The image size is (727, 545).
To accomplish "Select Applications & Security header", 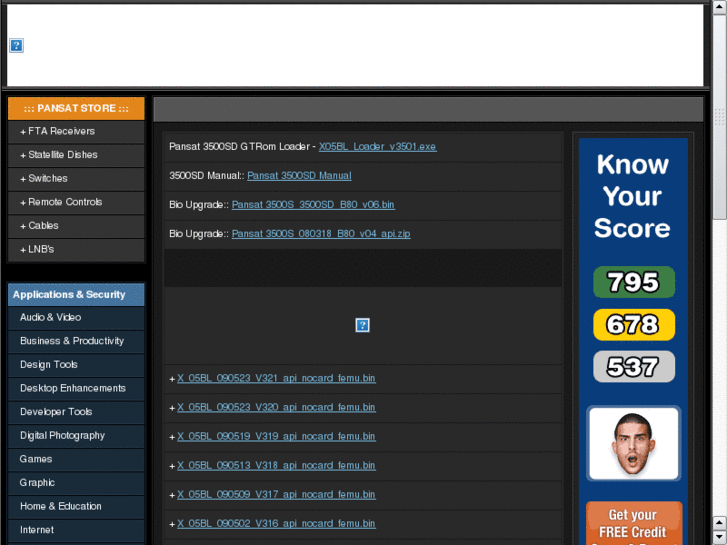I will point(76,295).
